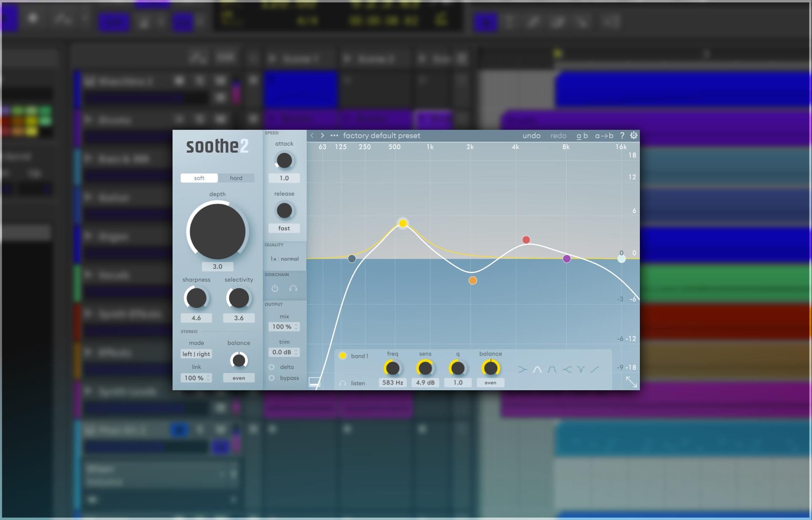Click the soothe2 logo
Image resolution: width=812 pixels, height=520 pixels.
[x=217, y=146]
